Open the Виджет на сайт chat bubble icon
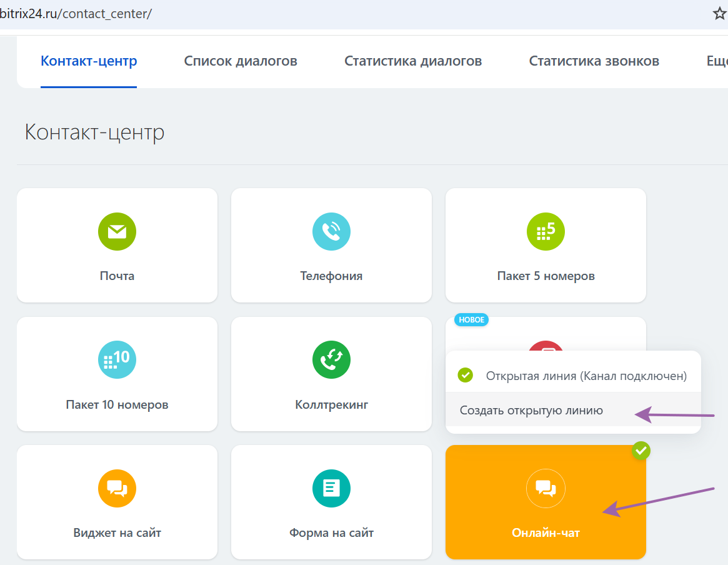Screen dimensions: 728x565 tap(117, 488)
